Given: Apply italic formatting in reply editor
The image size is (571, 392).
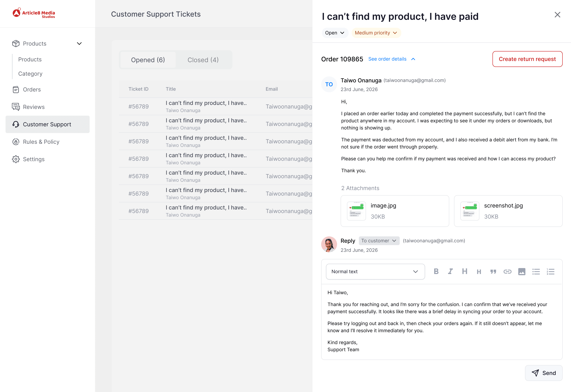Looking at the screenshot, I should click(450, 271).
